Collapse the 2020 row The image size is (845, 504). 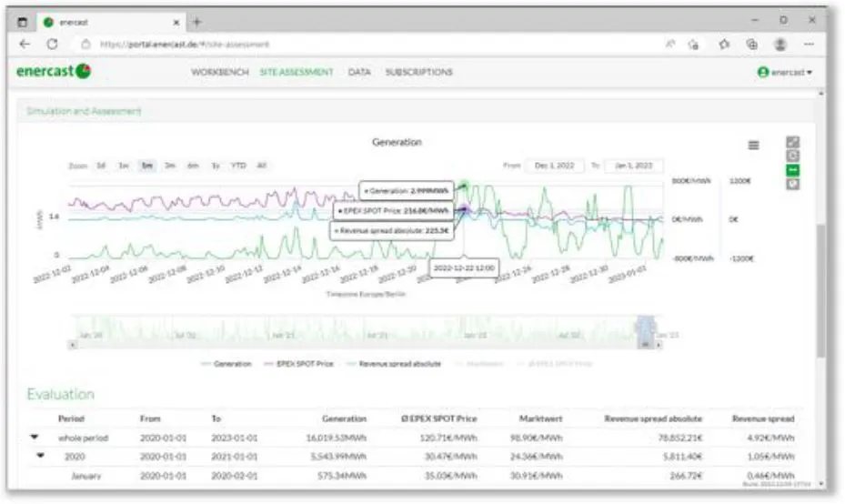40,456
